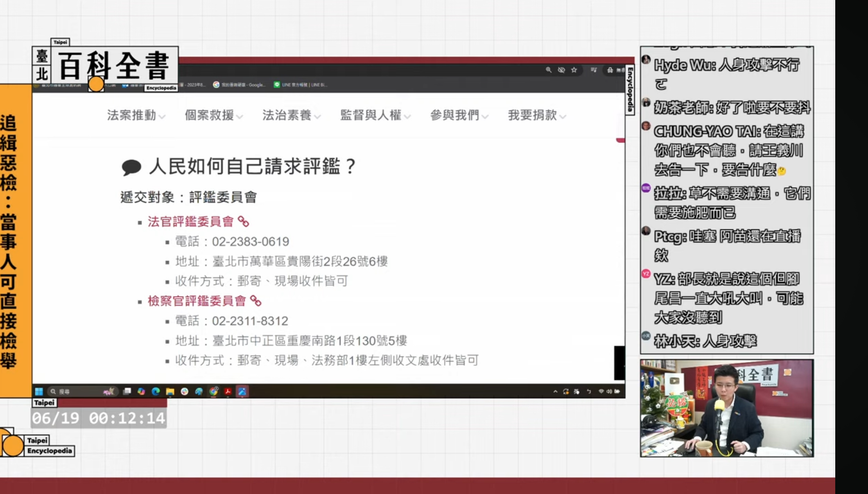Show hidden system tray icons
Screen dimensions: 868x494
tap(555, 392)
